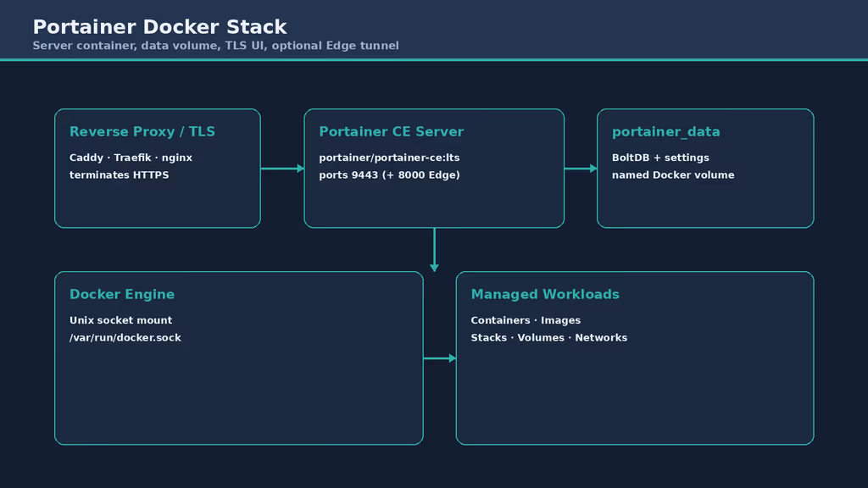Click the Reverse Proxy / TLS heading
868x488 pixels.
click(x=142, y=131)
